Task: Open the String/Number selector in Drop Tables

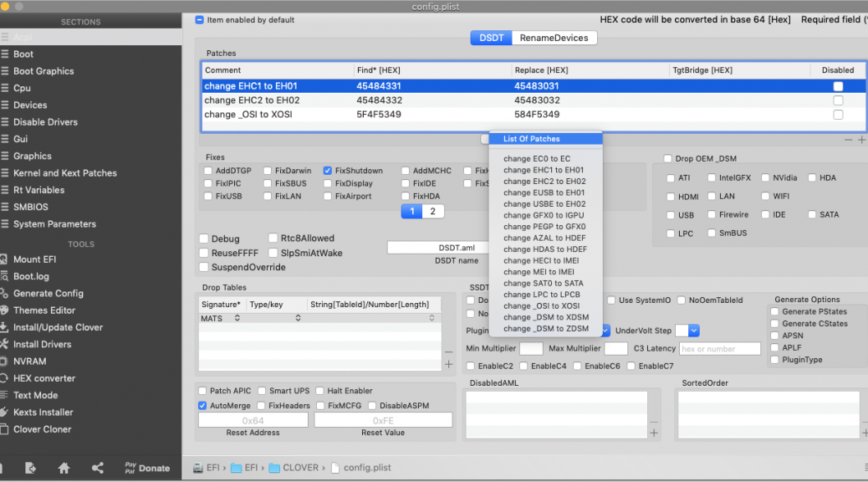Action: (431, 318)
